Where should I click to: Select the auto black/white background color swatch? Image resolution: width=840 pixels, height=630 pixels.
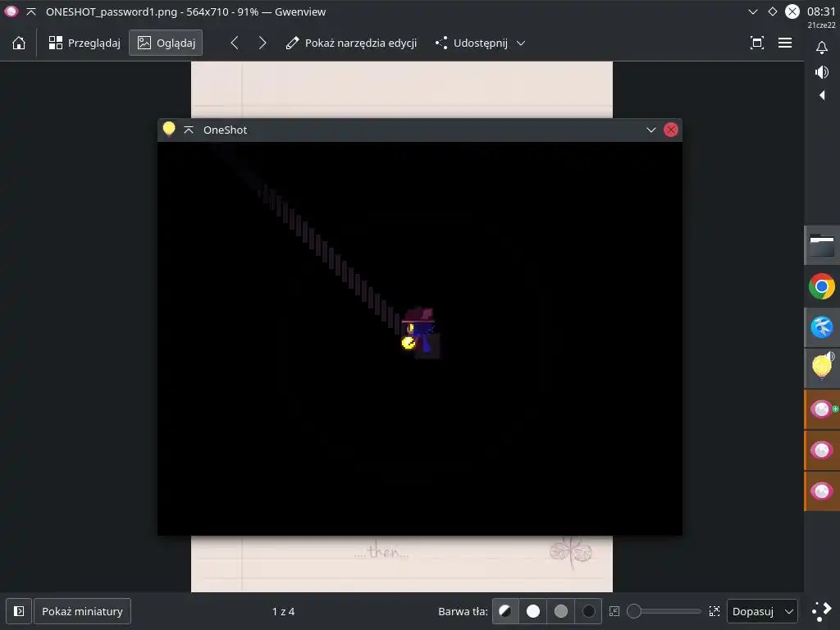(505, 611)
